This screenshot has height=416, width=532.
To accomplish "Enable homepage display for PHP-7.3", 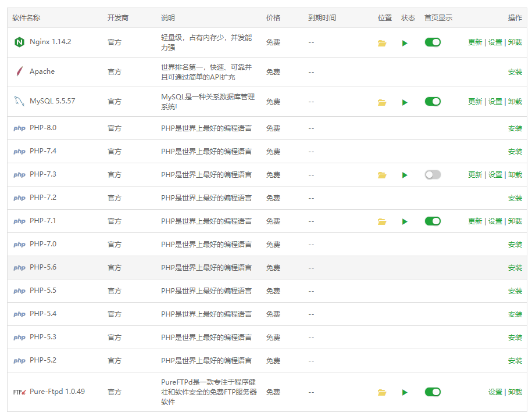I will tap(433, 175).
